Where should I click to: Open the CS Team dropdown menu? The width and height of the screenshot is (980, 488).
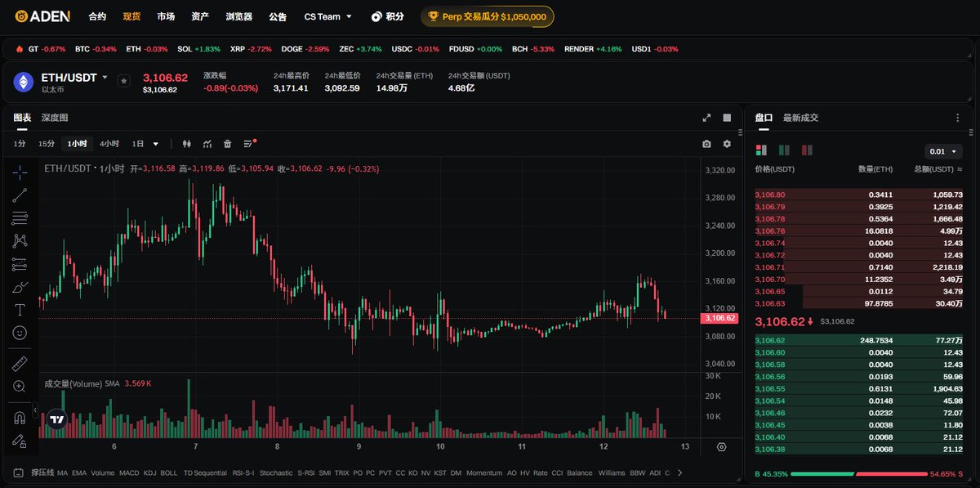point(328,16)
